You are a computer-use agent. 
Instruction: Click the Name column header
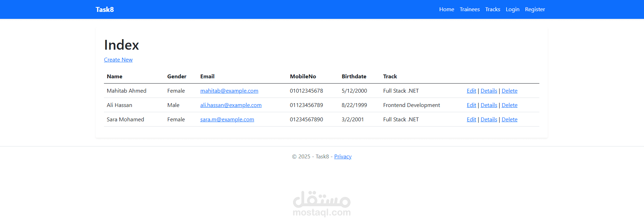click(x=114, y=77)
